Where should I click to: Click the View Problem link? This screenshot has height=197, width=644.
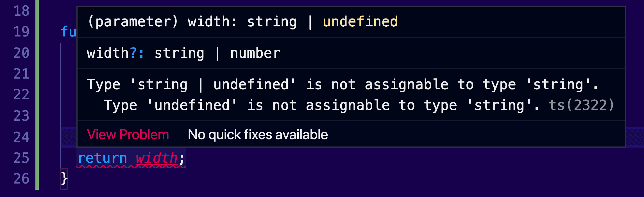(128, 135)
